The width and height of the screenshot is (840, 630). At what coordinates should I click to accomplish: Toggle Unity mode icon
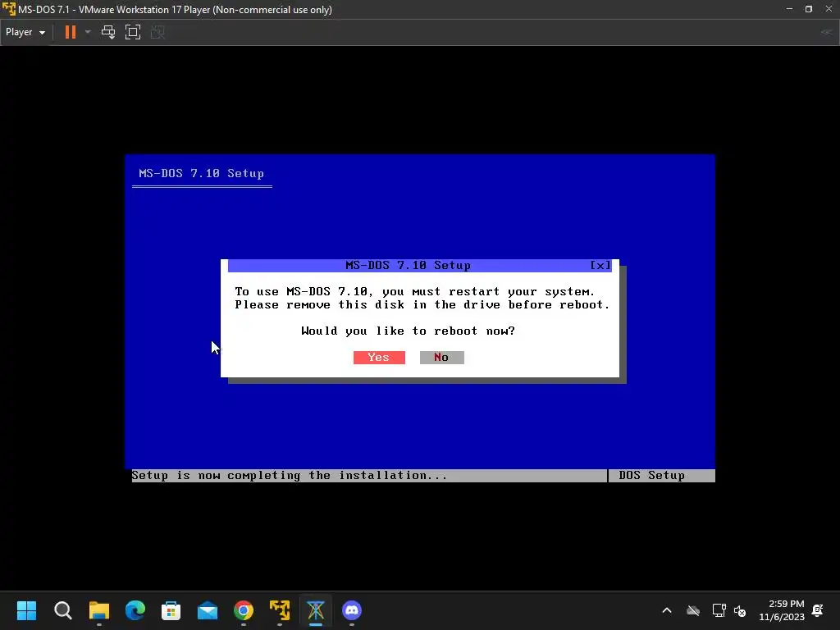157,32
